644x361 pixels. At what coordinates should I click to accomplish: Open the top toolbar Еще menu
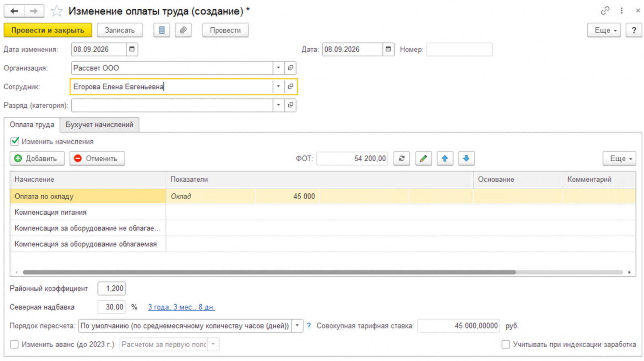coord(604,30)
